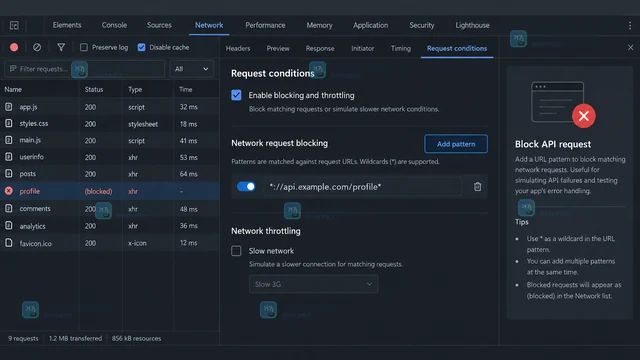Screen dimensions: 640x360
Task: Check the Slow network option
Action: point(236,251)
